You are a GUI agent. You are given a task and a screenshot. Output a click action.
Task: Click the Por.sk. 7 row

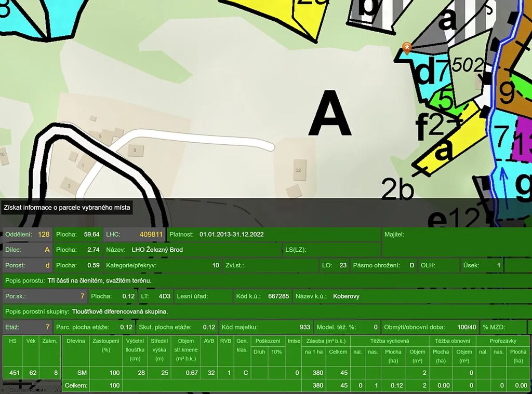click(44, 296)
